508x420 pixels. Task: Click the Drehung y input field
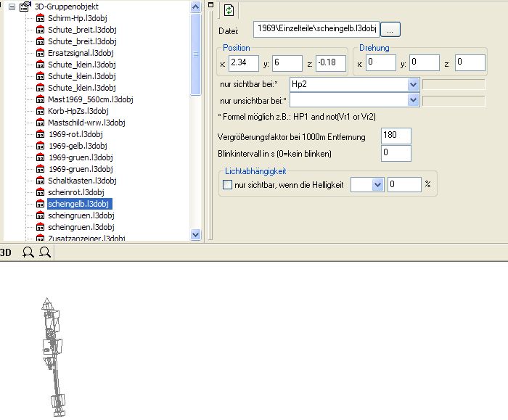point(425,62)
